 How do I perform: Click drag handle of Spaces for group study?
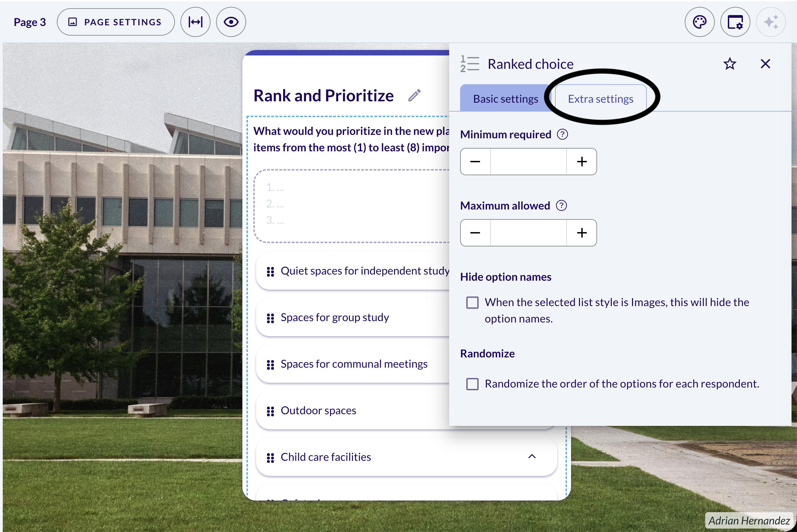pyautogui.click(x=270, y=318)
